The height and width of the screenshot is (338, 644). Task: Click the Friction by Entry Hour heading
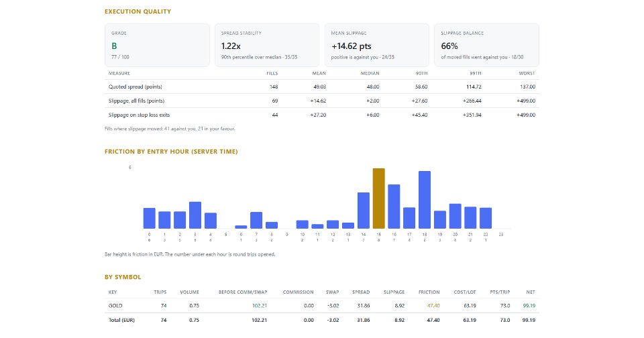(x=171, y=152)
